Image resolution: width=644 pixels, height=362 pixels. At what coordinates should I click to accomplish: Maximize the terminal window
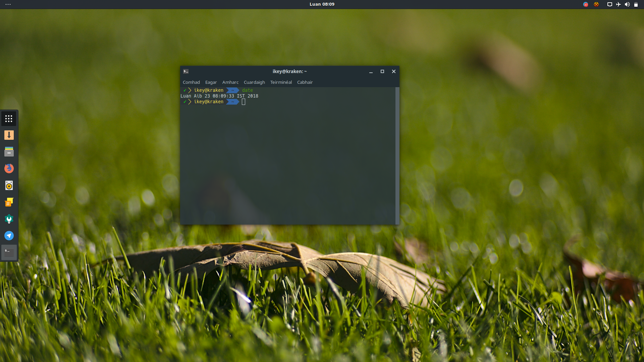point(382,71)
